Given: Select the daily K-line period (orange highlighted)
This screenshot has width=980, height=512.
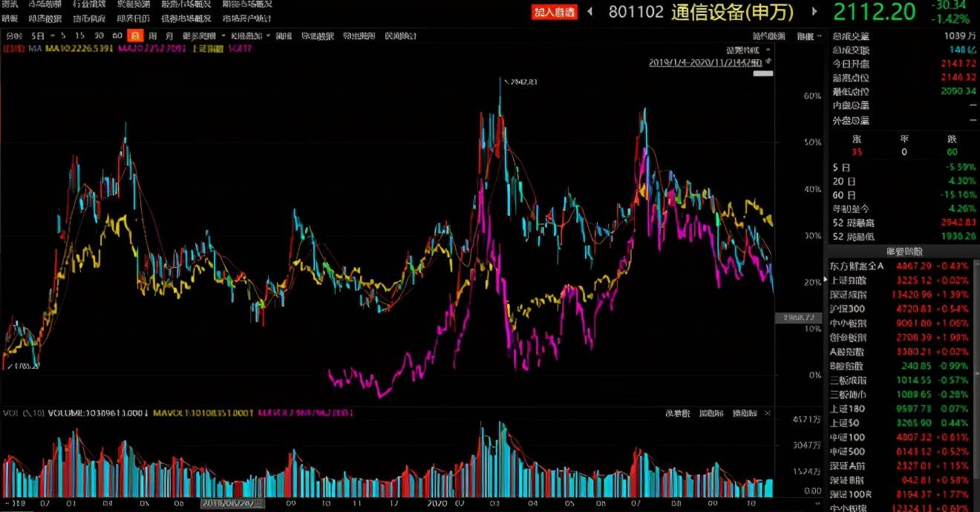Looking at the screenshot, I should [x=134, y=36].
